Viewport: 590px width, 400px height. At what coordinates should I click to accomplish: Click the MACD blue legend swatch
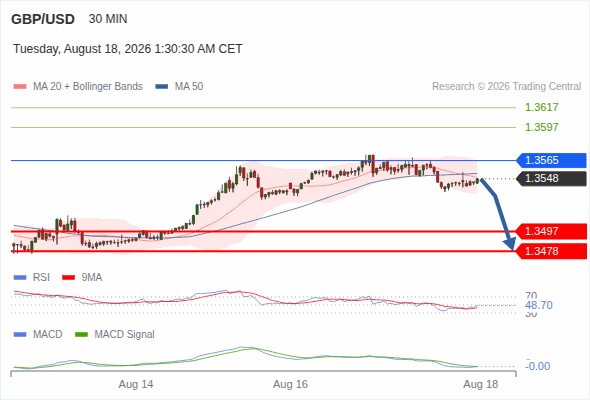pyautogui.click(x=20, y=335)
